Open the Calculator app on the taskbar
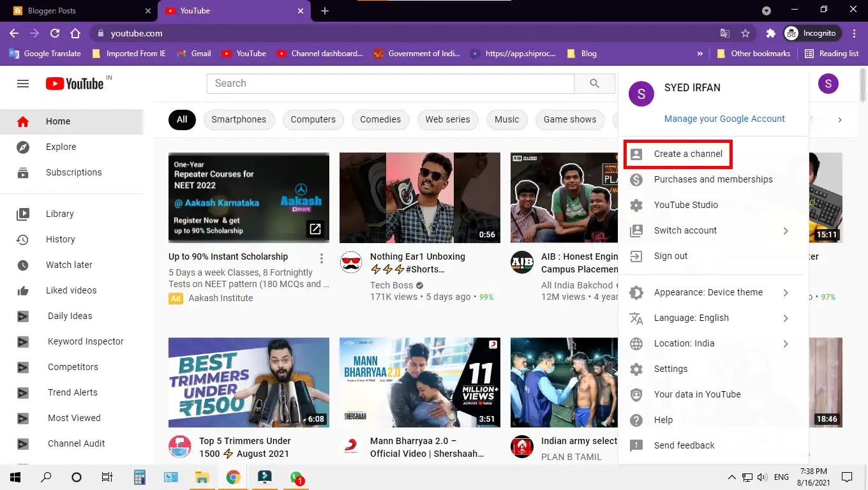 coord(140,477)
